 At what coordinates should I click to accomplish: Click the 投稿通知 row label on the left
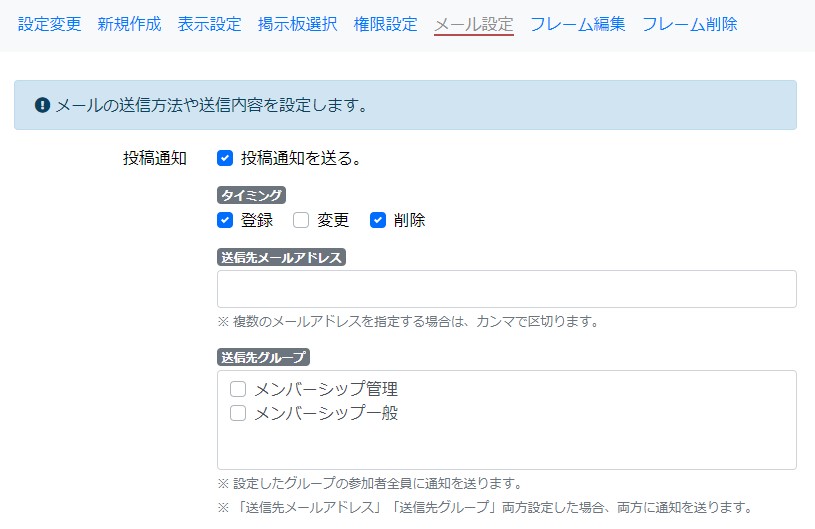coord(155,158)
